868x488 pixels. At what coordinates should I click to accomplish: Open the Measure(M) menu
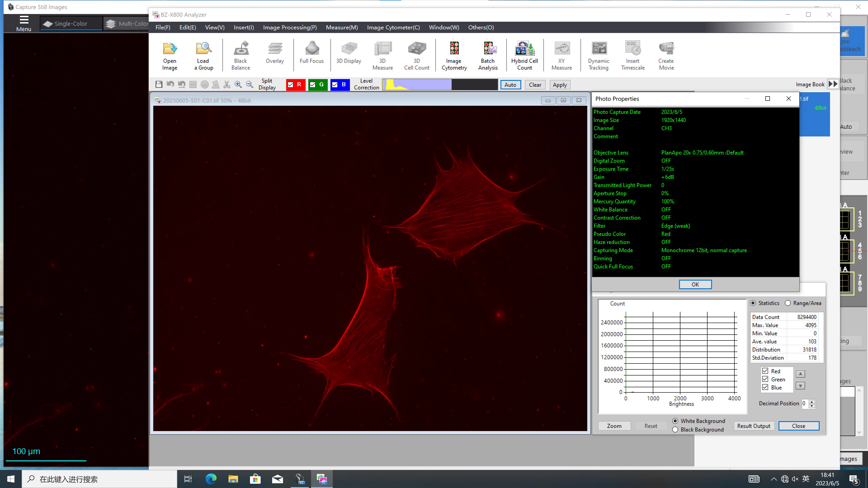[x=342, y=27]
